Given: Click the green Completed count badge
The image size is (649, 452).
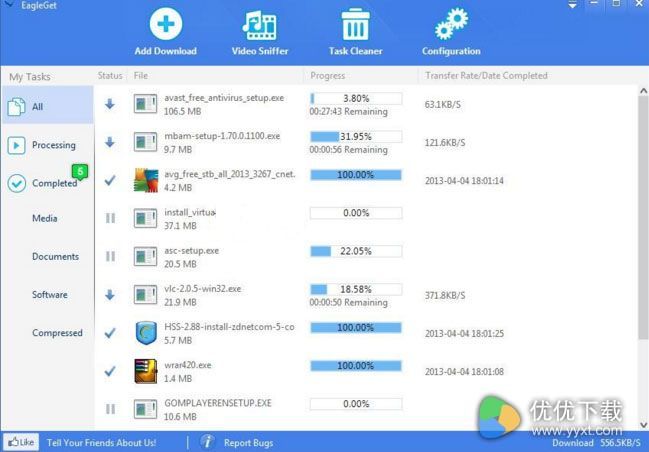Looking at the screenshot, I should 80,171.
